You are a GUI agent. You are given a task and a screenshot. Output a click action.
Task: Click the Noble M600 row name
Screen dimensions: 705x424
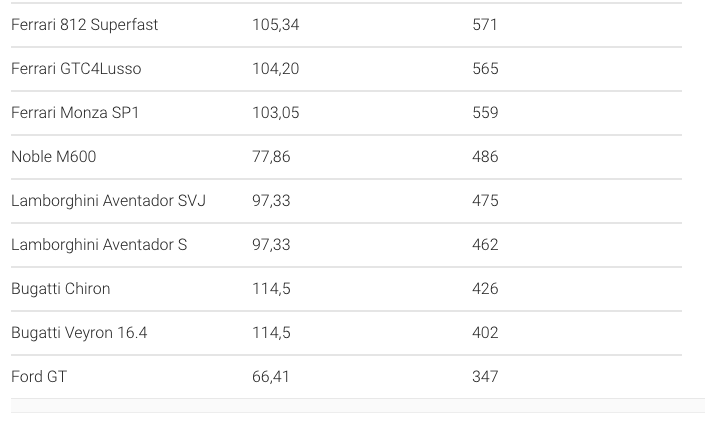pos(54,157)
